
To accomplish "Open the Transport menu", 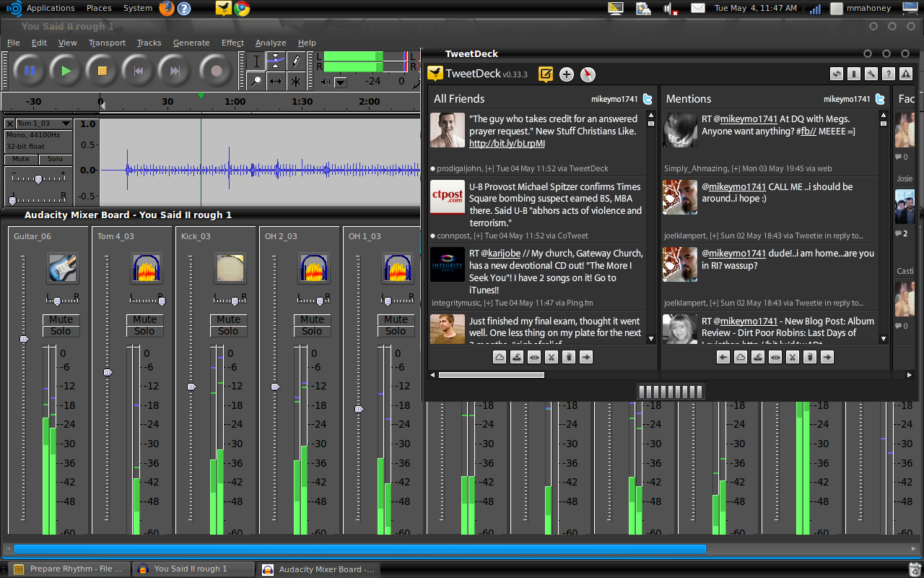I will point(107,43).
